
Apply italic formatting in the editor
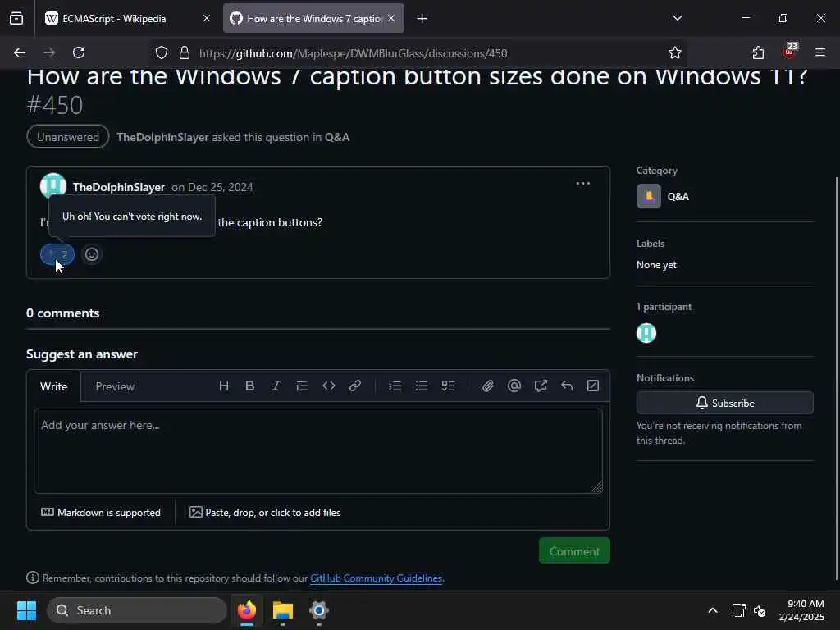[x=276, y=386]
